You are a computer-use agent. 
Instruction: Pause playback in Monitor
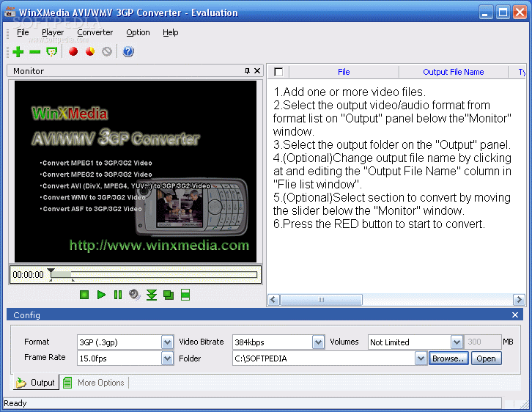(118, 295)
